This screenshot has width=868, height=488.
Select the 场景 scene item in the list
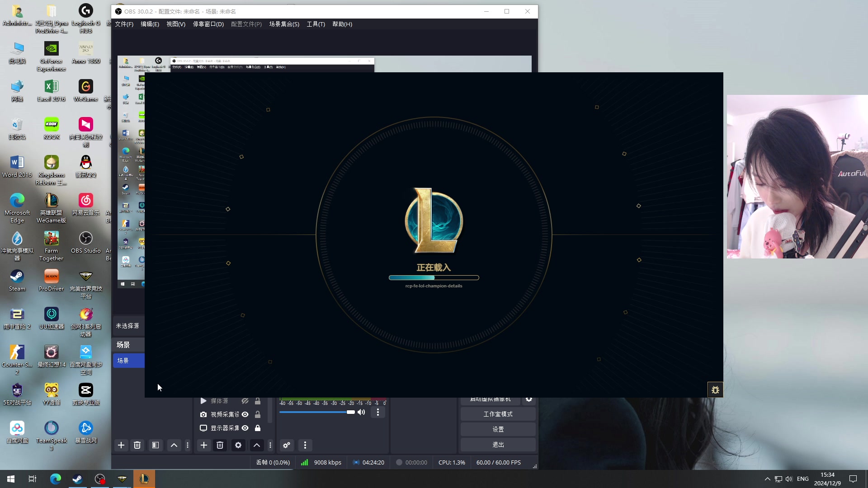coord(129,361)
